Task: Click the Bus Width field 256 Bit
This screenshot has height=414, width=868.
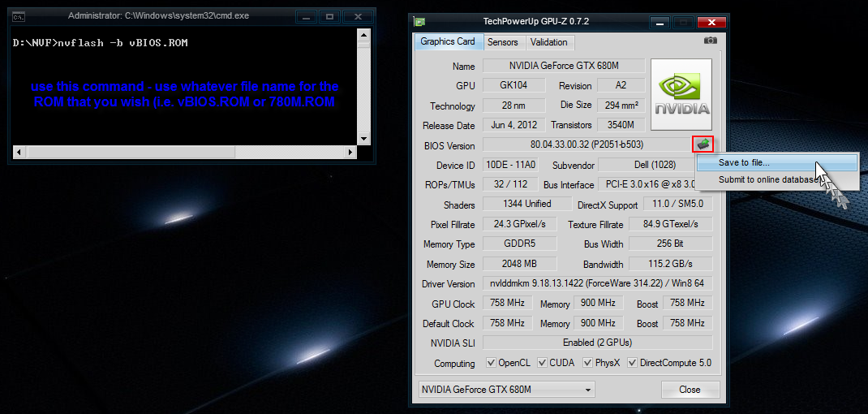Action: tap(670, 244)
